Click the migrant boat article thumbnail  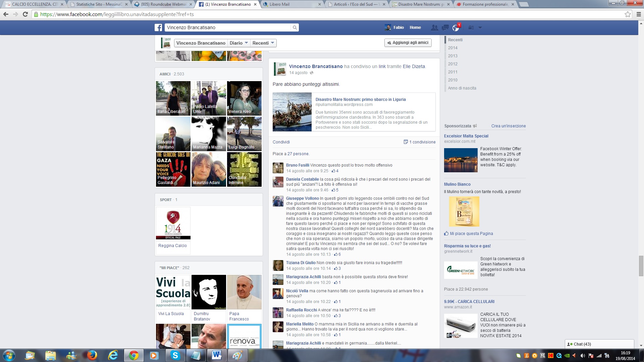[292, 112]
